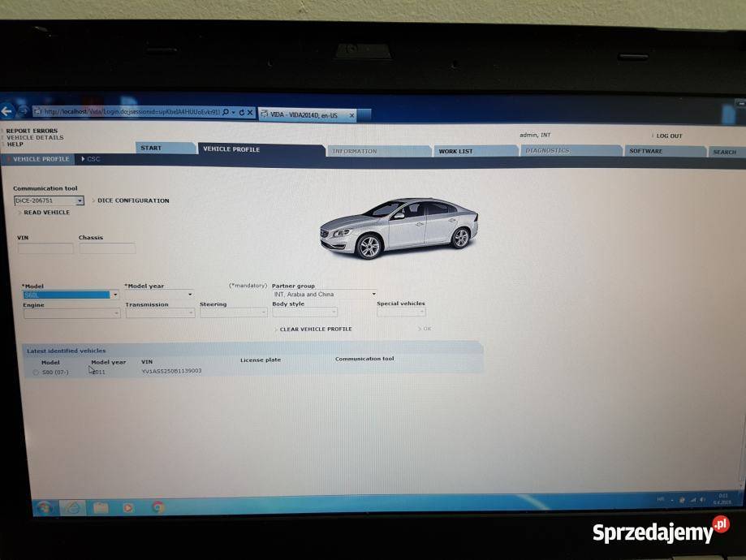746x560 pixels.
Task: Switch to the SEARCH tab
Action: pyautogui.click(x=727, y=153)
